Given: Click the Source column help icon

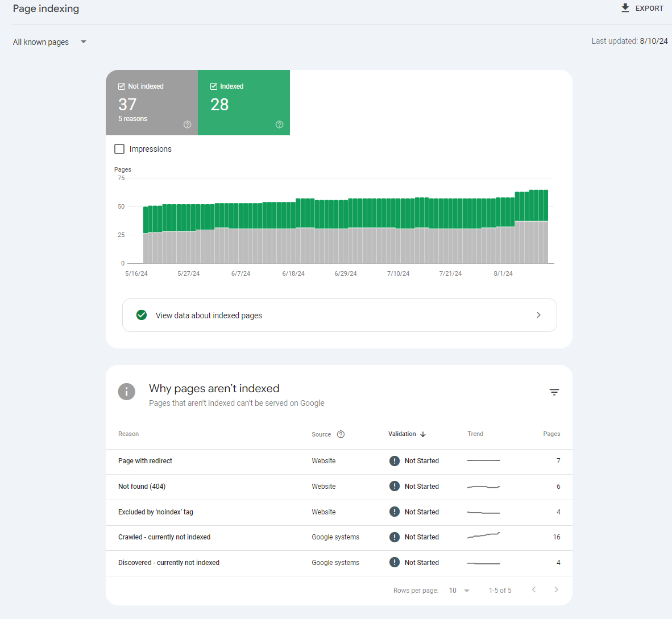Looking at the screenshot, I should [x=341, y=434].
